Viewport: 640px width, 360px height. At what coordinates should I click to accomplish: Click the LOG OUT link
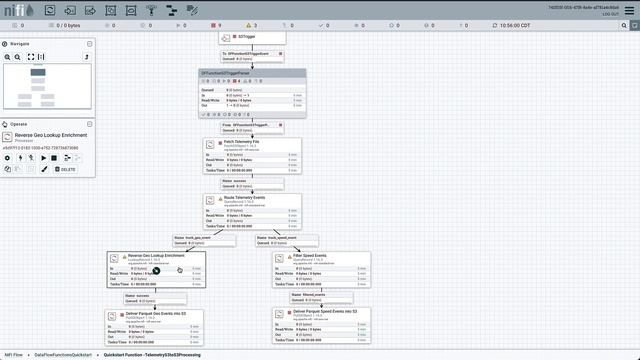click(611, 14)
